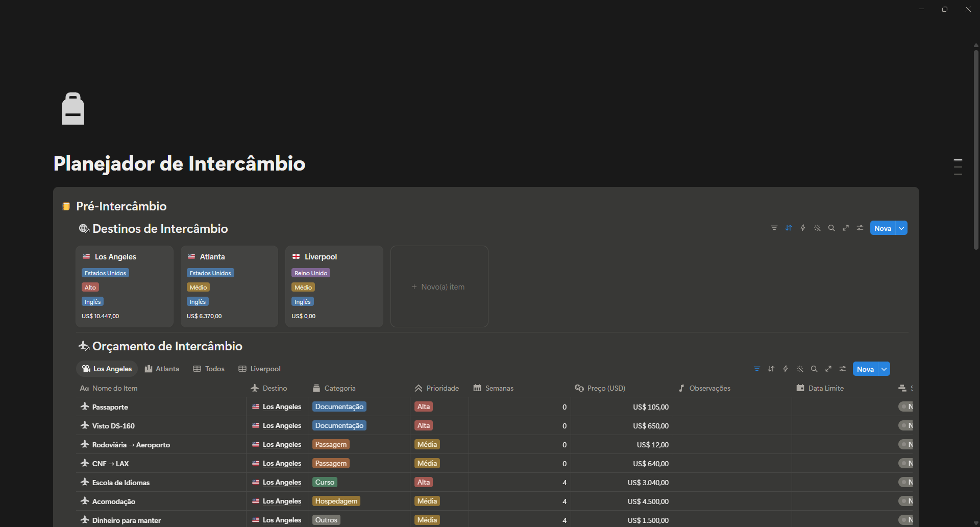Switch to the Los Angeles view tab

coord(107,369)
